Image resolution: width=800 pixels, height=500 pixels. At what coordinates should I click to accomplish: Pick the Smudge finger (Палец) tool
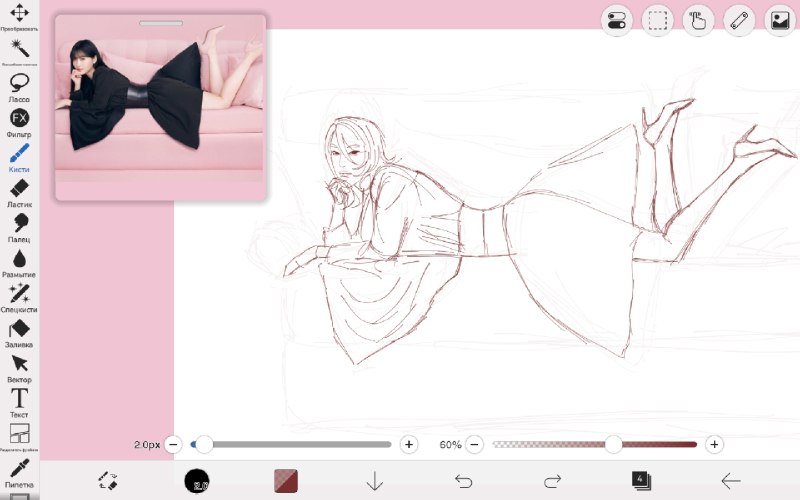(x=19, y=228)
